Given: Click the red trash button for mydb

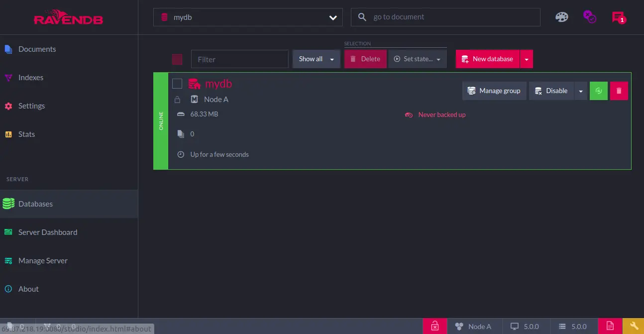Looking at the screenshot, I should pyautogui.click(x=619, y=91).
